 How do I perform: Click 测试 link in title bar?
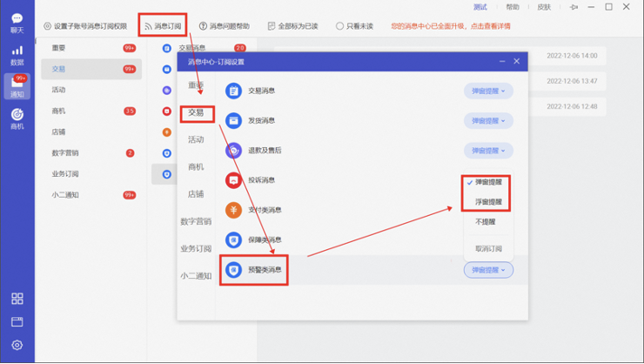pyautogui.click(x=480, y=7)
